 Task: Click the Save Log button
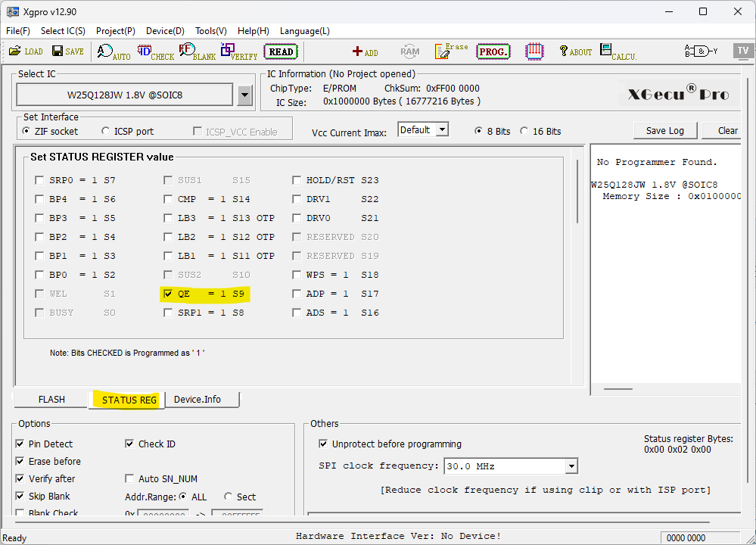(664, 131)
